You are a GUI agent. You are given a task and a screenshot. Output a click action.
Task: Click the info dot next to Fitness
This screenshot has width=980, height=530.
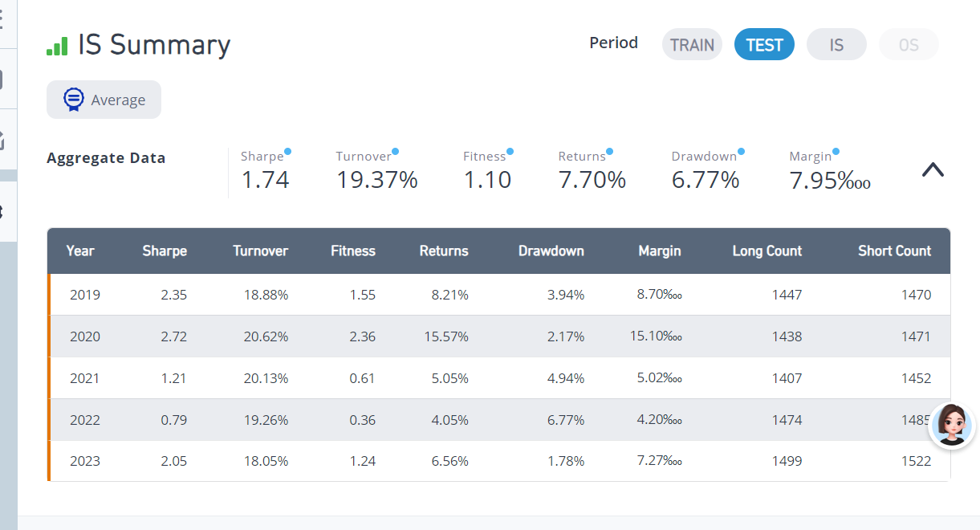pyautogui.click(x=510, y=151)
